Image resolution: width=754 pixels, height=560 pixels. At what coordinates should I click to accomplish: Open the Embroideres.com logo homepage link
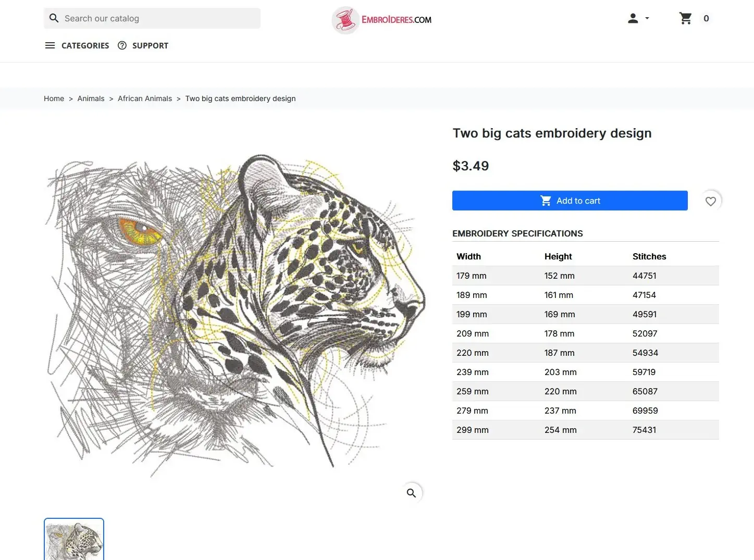[382, 20]
